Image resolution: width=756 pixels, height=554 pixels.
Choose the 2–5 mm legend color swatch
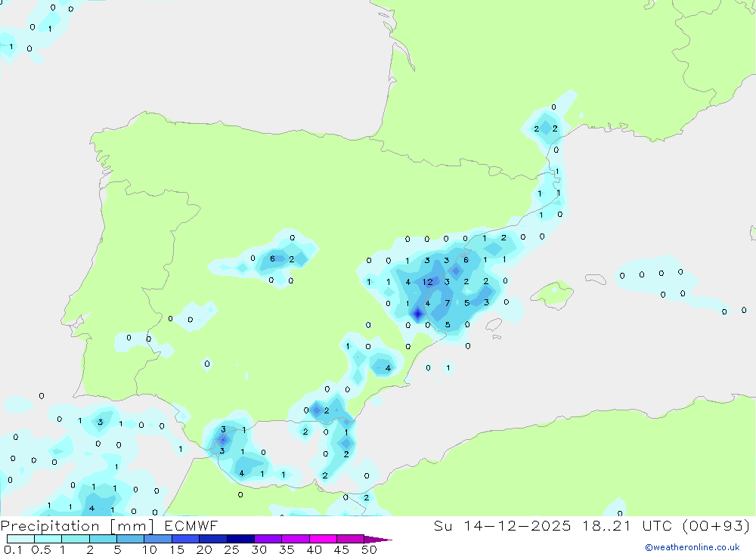click(103, 539)
